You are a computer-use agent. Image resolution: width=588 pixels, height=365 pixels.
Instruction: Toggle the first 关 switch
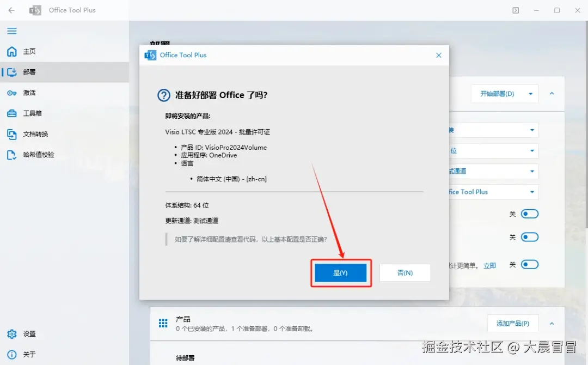(x=530, y=214)
